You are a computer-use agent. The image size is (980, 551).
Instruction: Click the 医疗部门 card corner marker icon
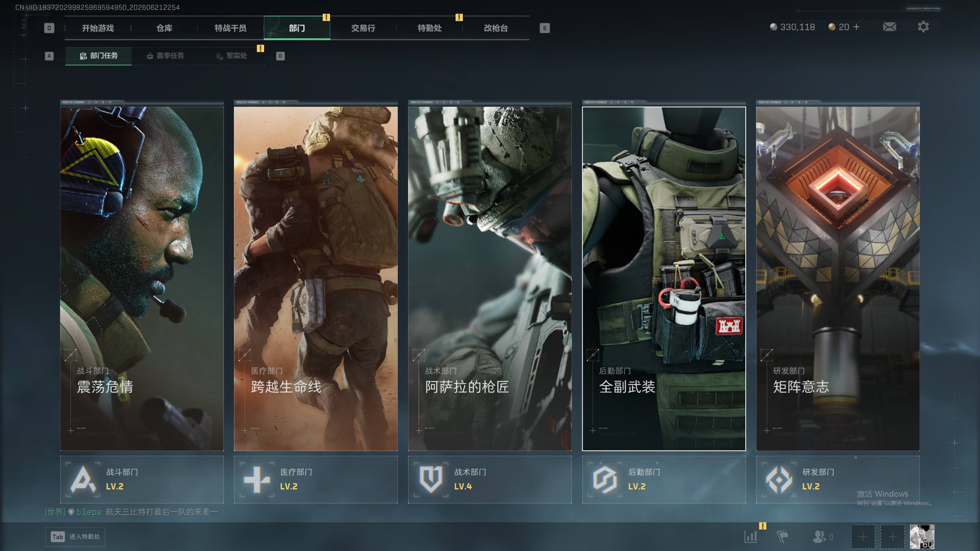[x=245, y=355]
